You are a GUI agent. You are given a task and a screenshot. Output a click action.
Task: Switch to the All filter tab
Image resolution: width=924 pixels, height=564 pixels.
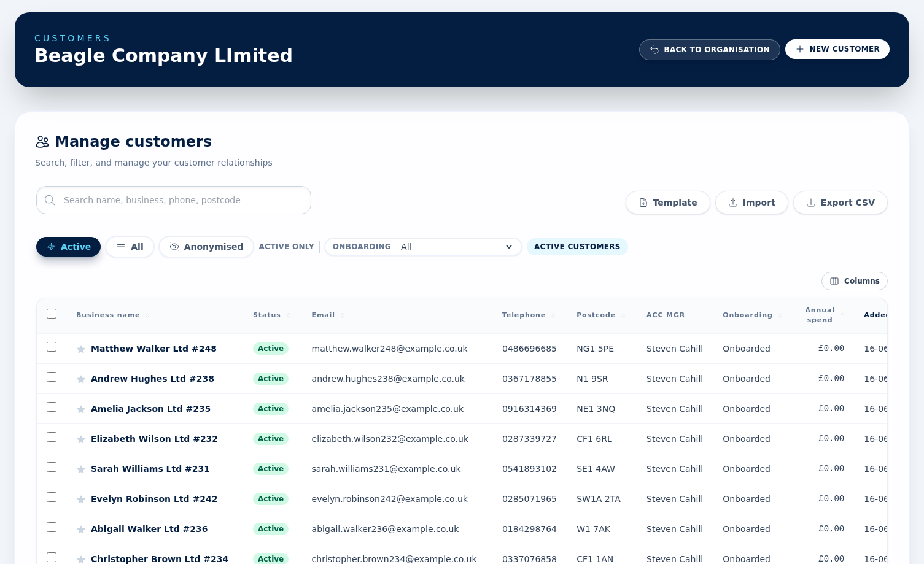pyautogui.click(x=130, y=247)
